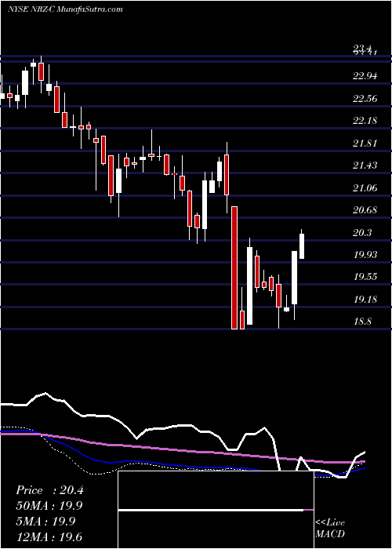Click the tallest red candlestick body
Image resolution: width=392 pixels, height=549 pixels.
[234, 268]
